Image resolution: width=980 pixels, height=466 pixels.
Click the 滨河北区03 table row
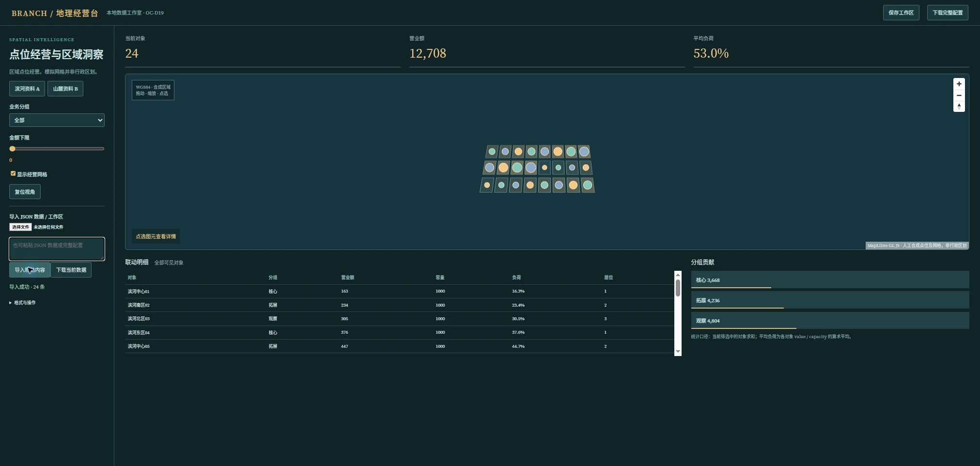click(x=399, y=319)
